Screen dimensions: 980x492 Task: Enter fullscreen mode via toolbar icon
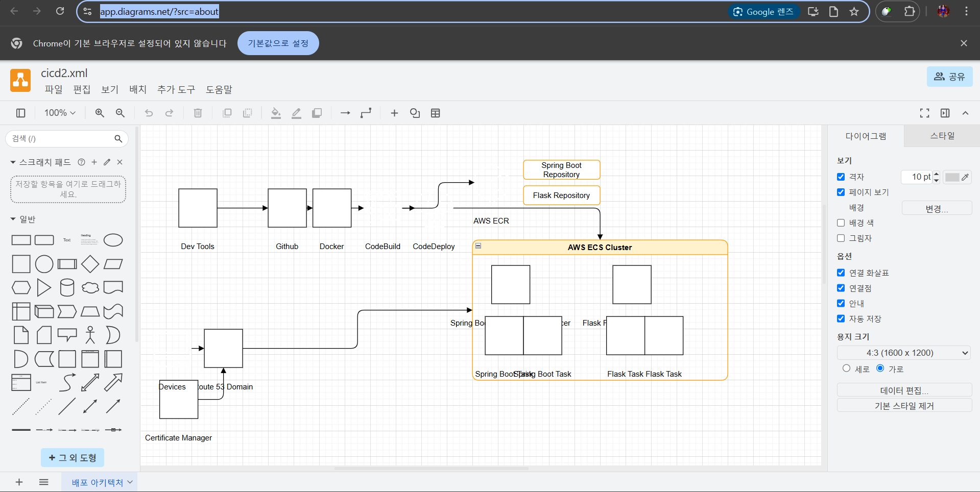924,113
